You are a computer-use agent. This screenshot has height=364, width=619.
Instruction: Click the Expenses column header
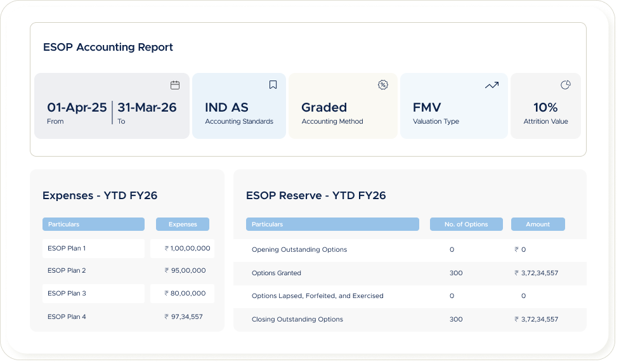(x=183, y=224)
